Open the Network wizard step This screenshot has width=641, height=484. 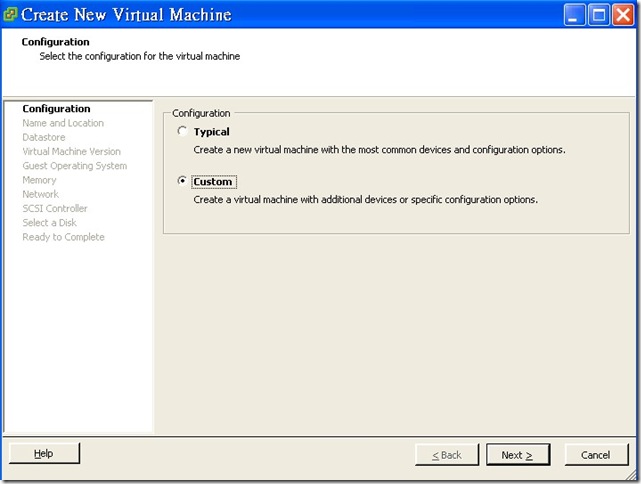40,194
